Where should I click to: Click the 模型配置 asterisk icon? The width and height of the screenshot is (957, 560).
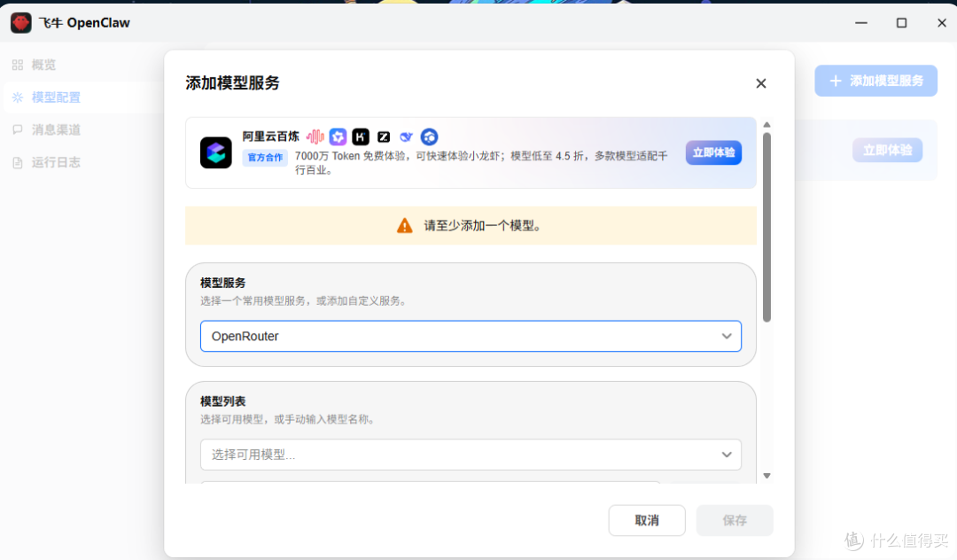point(18,97)
